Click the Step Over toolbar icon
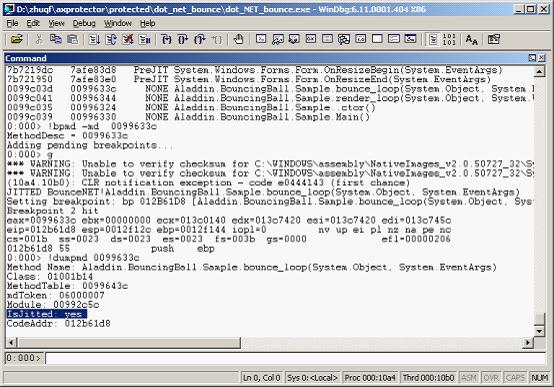This screenshot has width=554, height=387. pos(183,39)
